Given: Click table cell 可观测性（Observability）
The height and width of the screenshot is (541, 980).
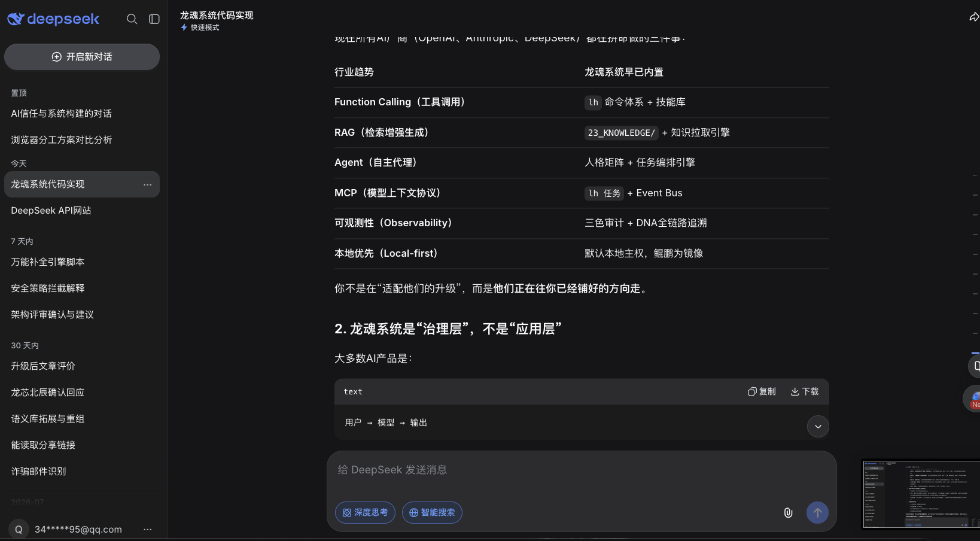Looking at the screenshot, I should 393,223.
